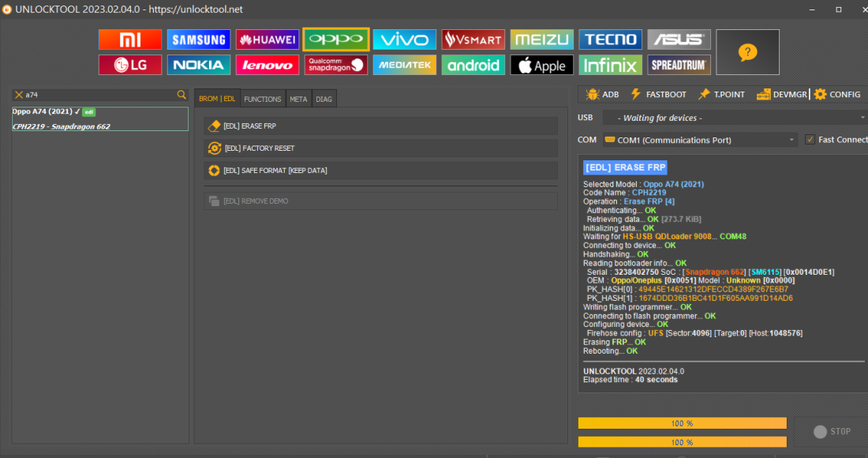The width and height of the screenshot is (868, 458).
Task: Click 'HS-USB QDLoader 9008' in the log
Action: [x=667, y=236]
